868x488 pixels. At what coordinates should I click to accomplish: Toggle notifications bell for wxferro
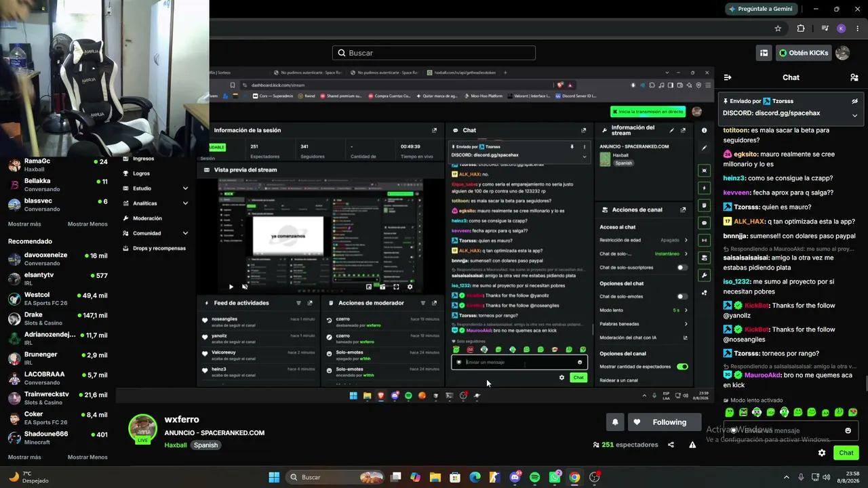pyautogui.click(x=615, y=422)
